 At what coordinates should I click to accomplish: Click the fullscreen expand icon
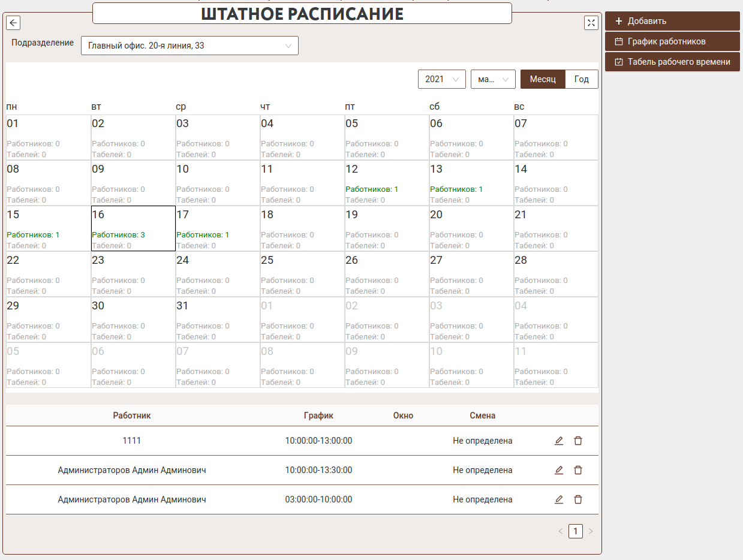[x=591, y=23]
